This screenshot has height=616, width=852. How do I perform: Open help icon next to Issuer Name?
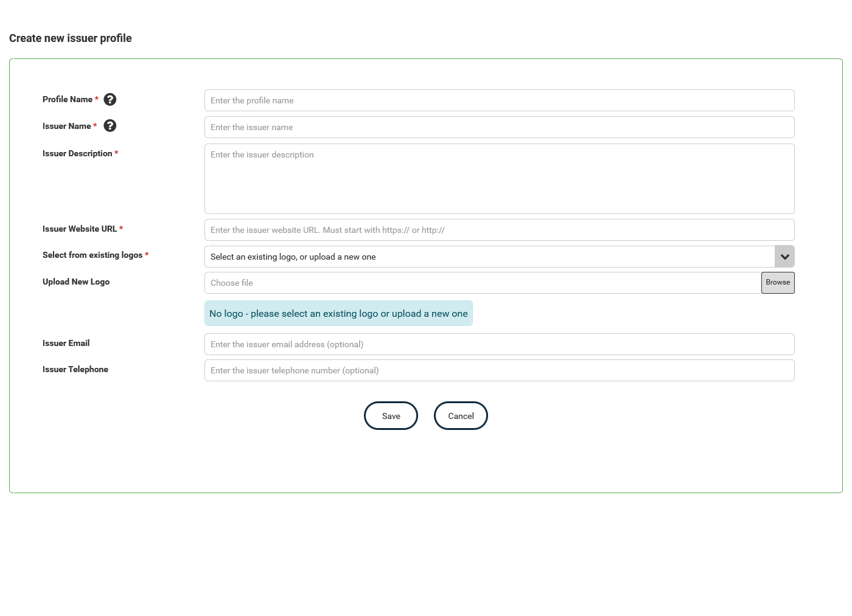point(110,125)
